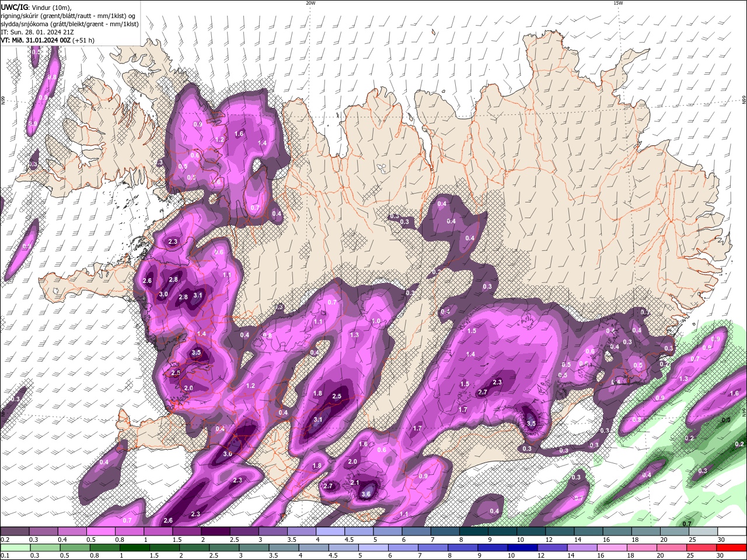Click the 'rigning/skúrir' legend description line
Image resolution: width=747 pixels, height=560 pixels.
click(68, 16)
